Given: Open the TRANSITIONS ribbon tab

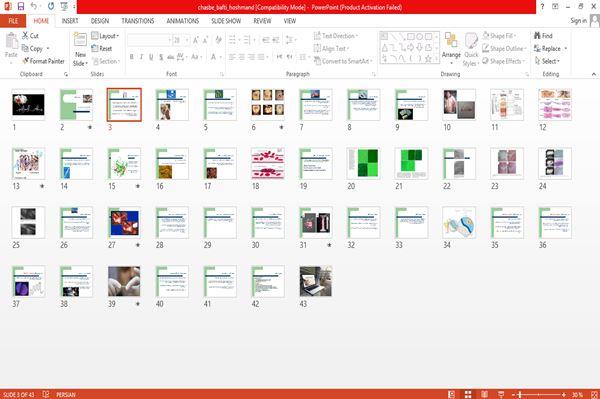Looking at the screenshot, I should (138, 21).
